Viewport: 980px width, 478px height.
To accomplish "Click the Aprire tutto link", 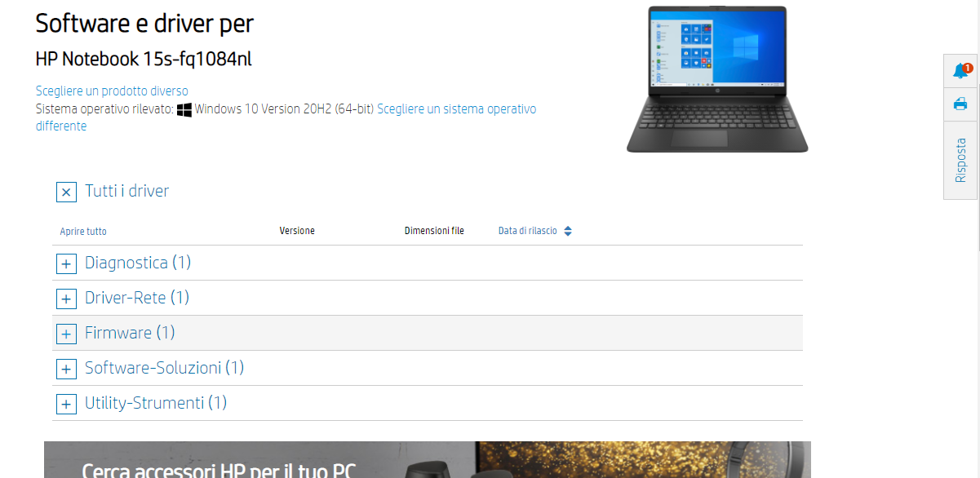I will [x=83, y=232].
